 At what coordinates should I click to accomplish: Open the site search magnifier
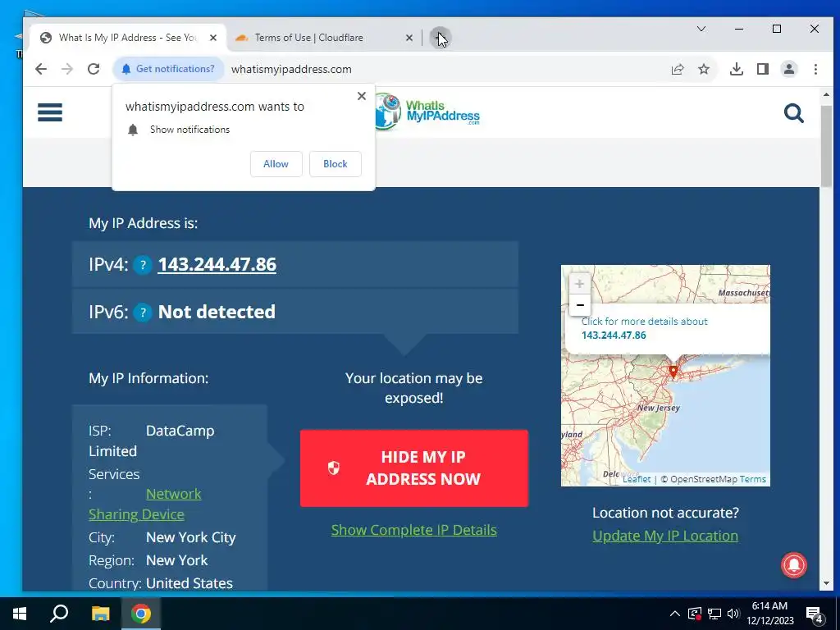coord(793,113)
